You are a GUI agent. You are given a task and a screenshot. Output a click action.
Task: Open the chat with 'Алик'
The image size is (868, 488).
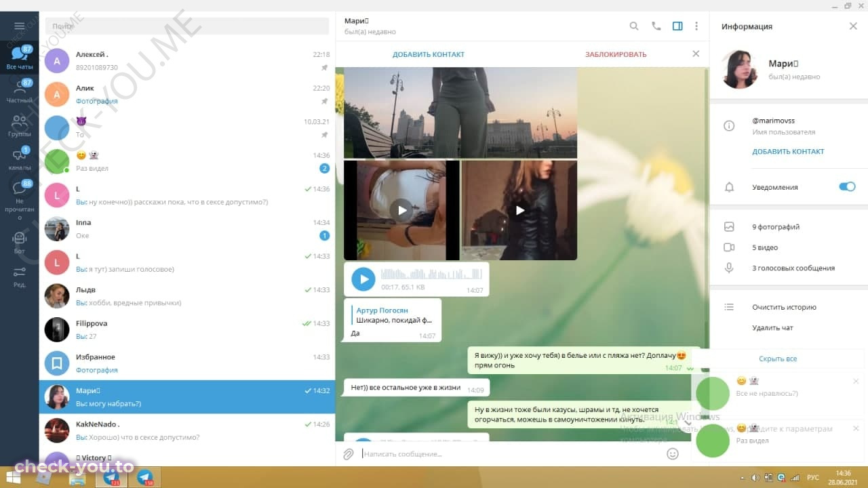coord(187,94)
